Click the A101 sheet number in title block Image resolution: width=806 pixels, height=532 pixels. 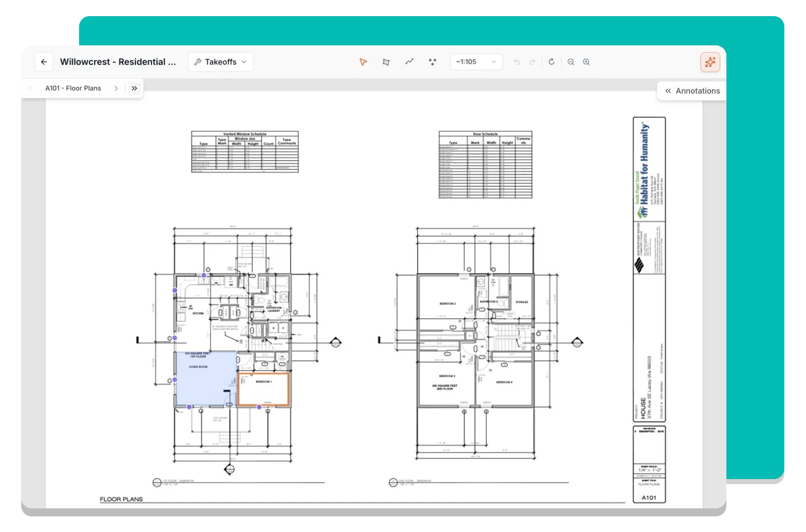coord(649,498)
